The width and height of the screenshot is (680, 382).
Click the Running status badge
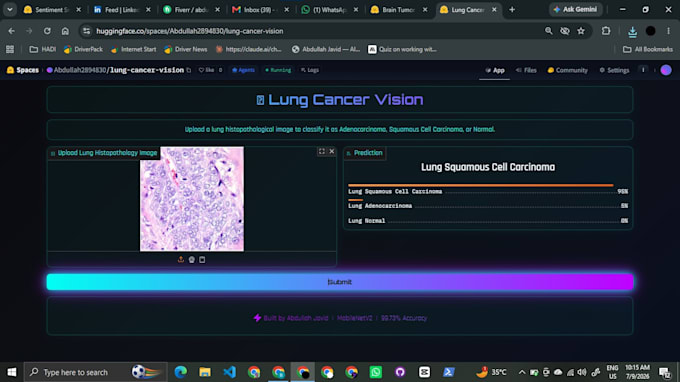click(x=278, y=70)
